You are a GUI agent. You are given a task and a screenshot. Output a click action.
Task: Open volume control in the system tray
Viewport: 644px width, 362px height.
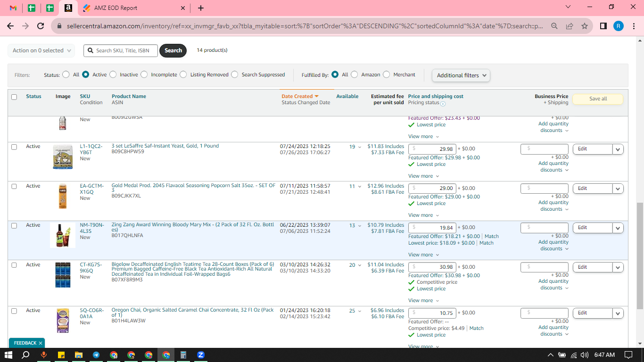coord(585,355)
